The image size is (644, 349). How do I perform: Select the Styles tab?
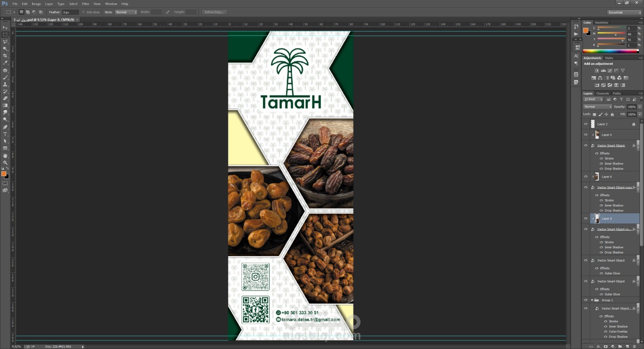(609, 58)
